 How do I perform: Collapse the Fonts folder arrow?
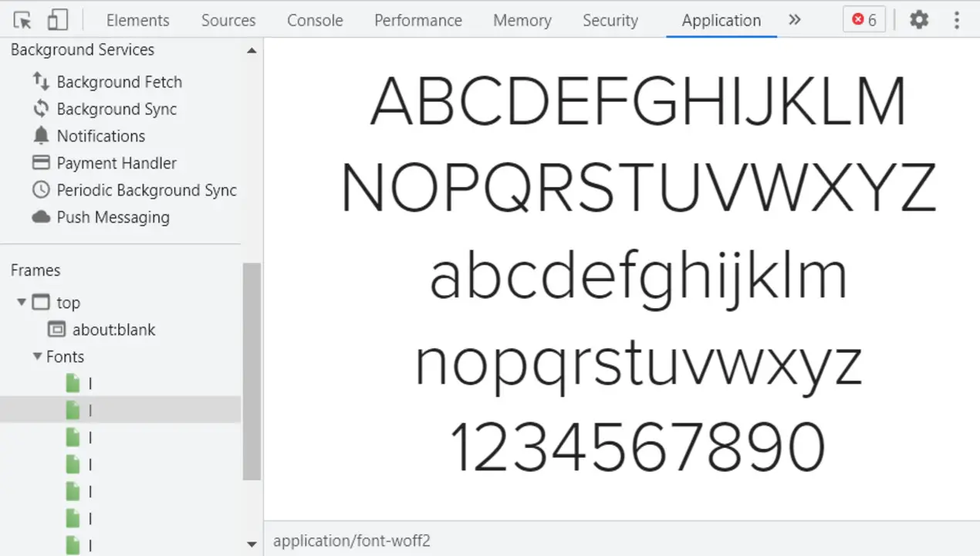[x=37, y=356]
